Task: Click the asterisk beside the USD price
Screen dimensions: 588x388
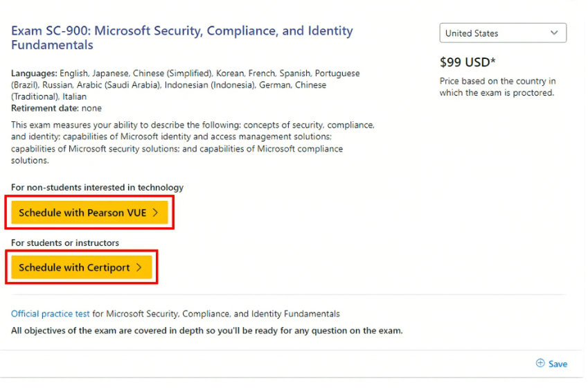Action: 492,60
